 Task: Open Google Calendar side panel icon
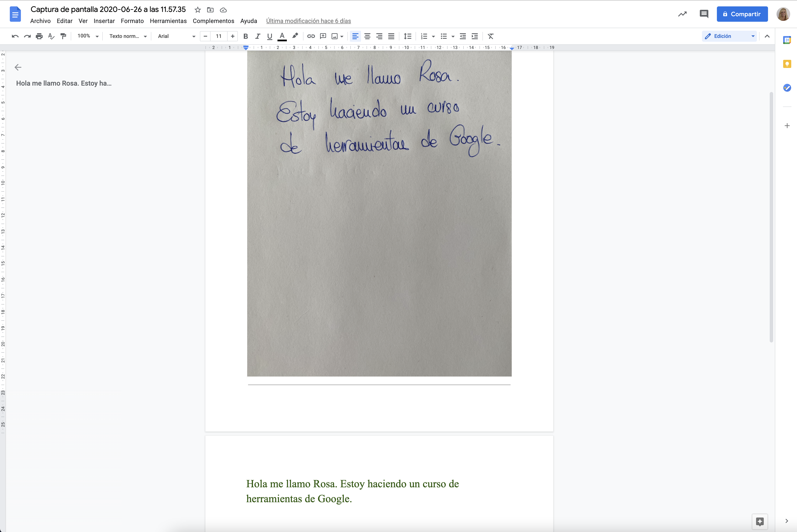pyautogui.click(x=787, y=40)
